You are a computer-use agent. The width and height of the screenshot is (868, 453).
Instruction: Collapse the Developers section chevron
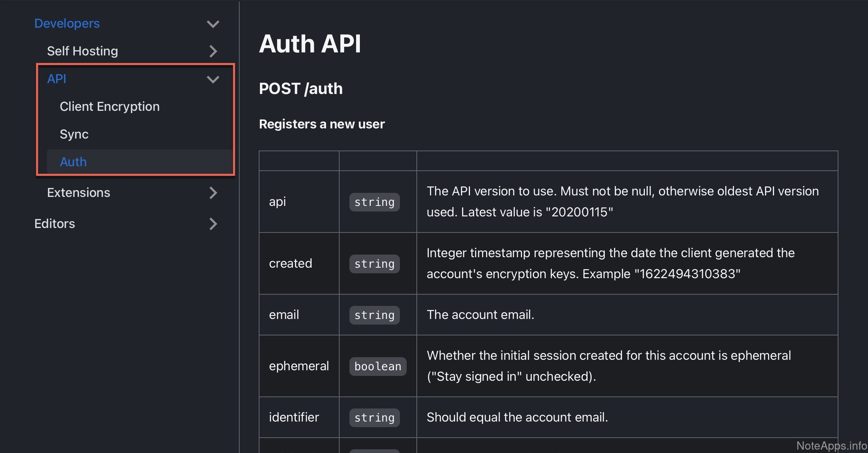[213, 24]
